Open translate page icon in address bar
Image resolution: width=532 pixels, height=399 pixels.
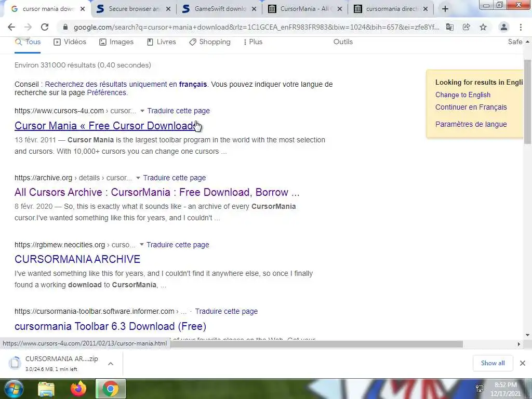(x=450, y=27)
